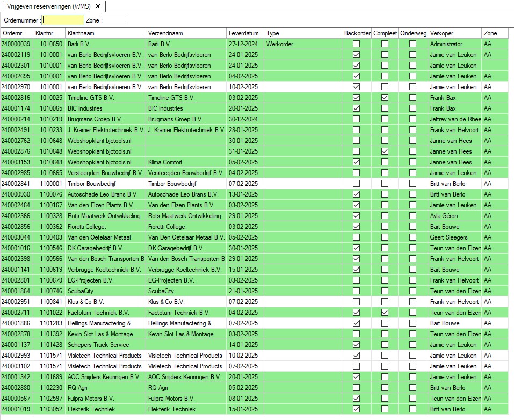Select delivery date 27-12-2024
514x420 pixels.
243,44
